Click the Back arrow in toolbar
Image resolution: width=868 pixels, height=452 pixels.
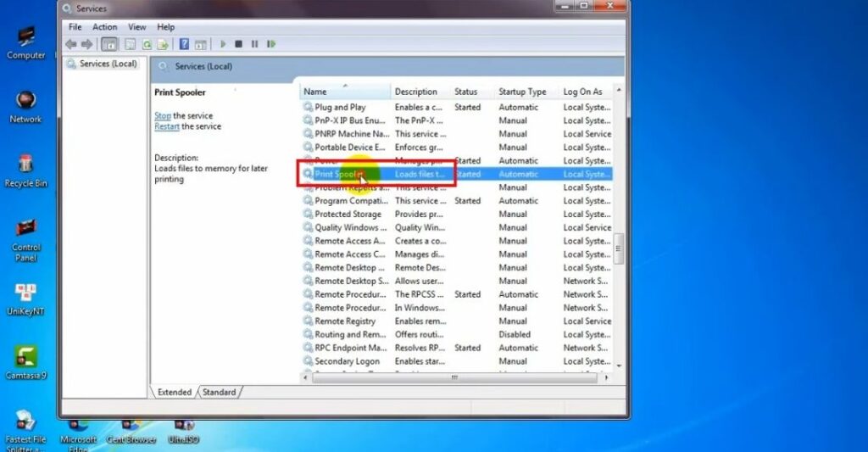71,44
